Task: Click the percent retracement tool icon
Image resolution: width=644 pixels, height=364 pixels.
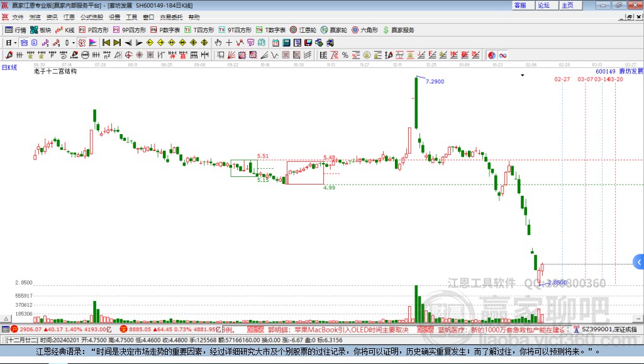Action: [x=345, y=55]
